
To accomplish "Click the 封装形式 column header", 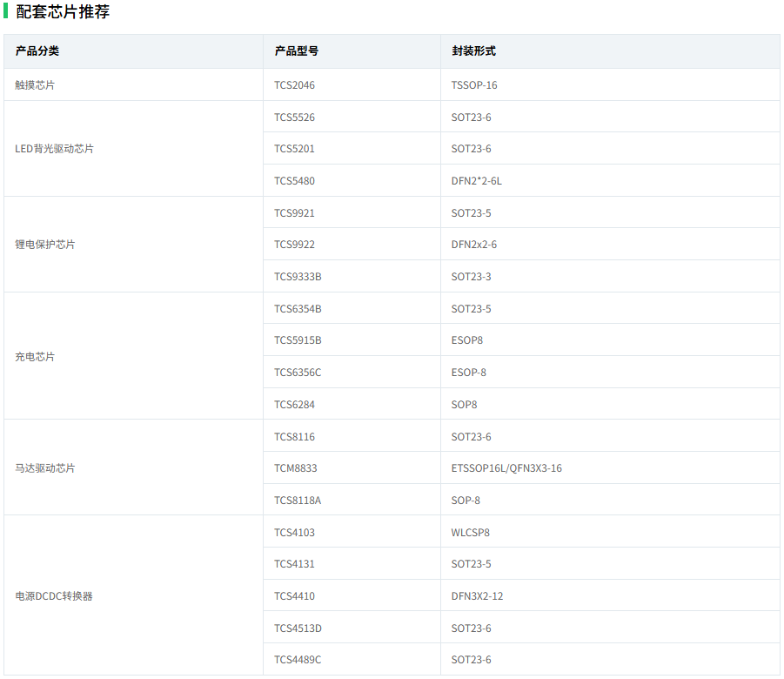I will pos(473,51).
